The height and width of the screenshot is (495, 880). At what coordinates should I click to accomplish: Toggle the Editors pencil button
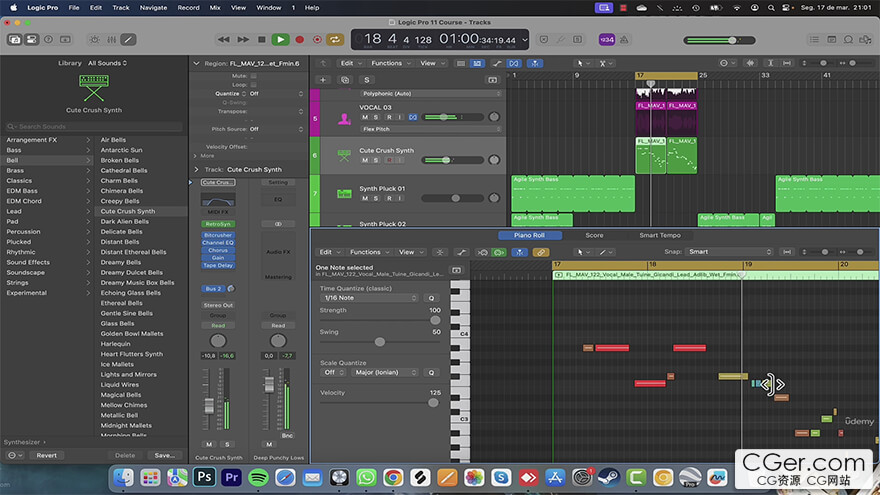coord(128,39)
